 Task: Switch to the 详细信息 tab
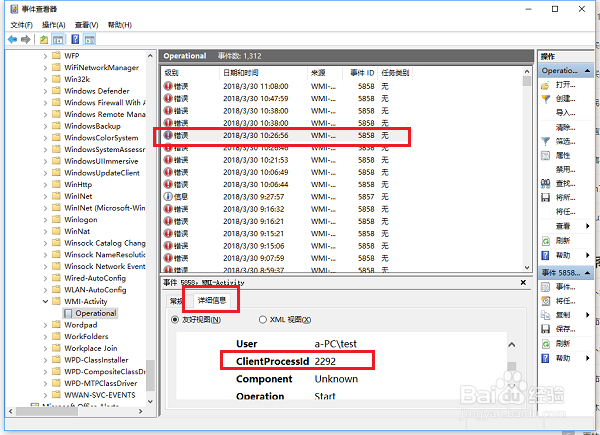click(212, 300)
